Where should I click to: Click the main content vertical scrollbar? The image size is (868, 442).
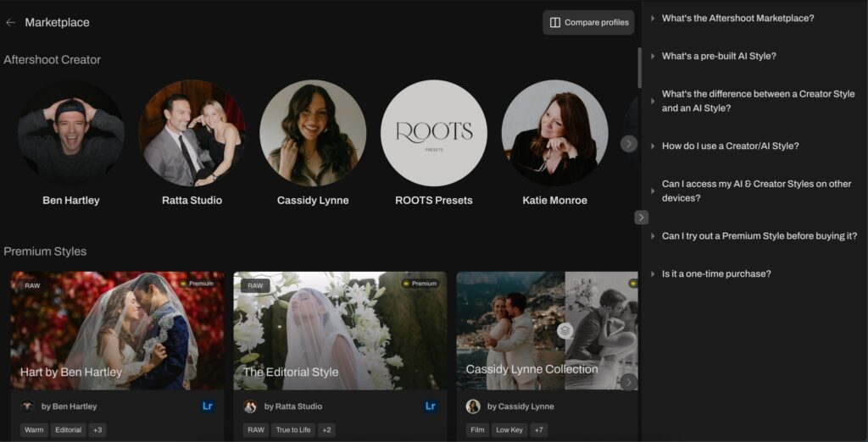click(x=640, y=68)
